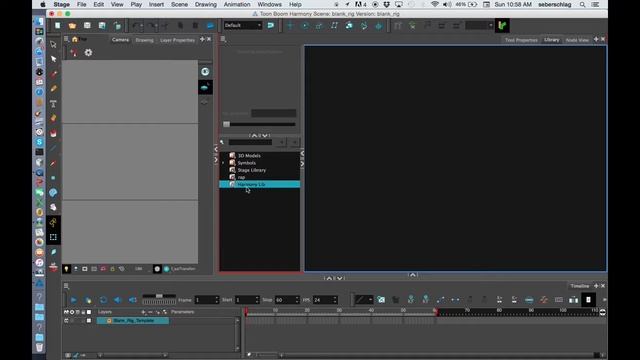Screen dimensions: 640x360
Task: Select the Paint bucket tool
Action: [53, 133]
